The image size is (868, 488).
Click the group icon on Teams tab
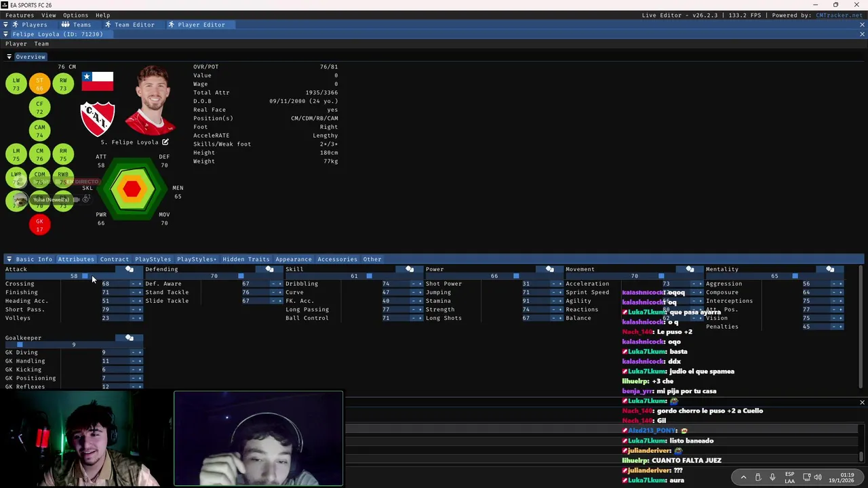pos(66,24)
